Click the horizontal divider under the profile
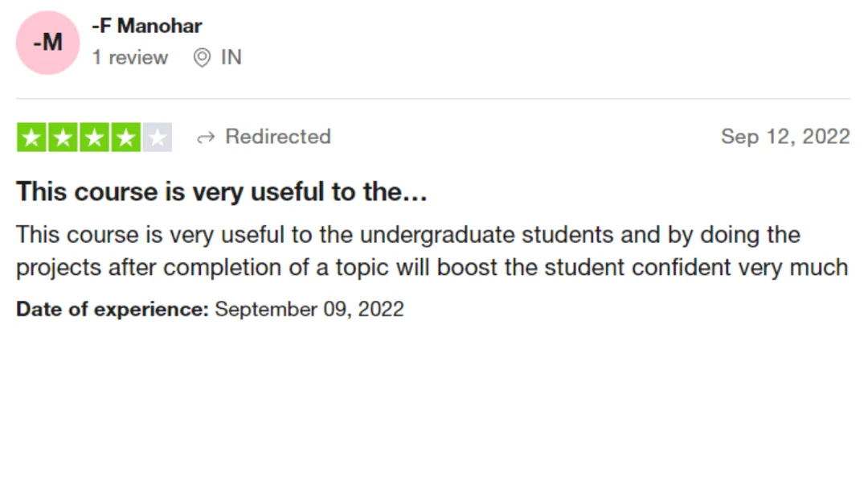 tap(433, 99)
